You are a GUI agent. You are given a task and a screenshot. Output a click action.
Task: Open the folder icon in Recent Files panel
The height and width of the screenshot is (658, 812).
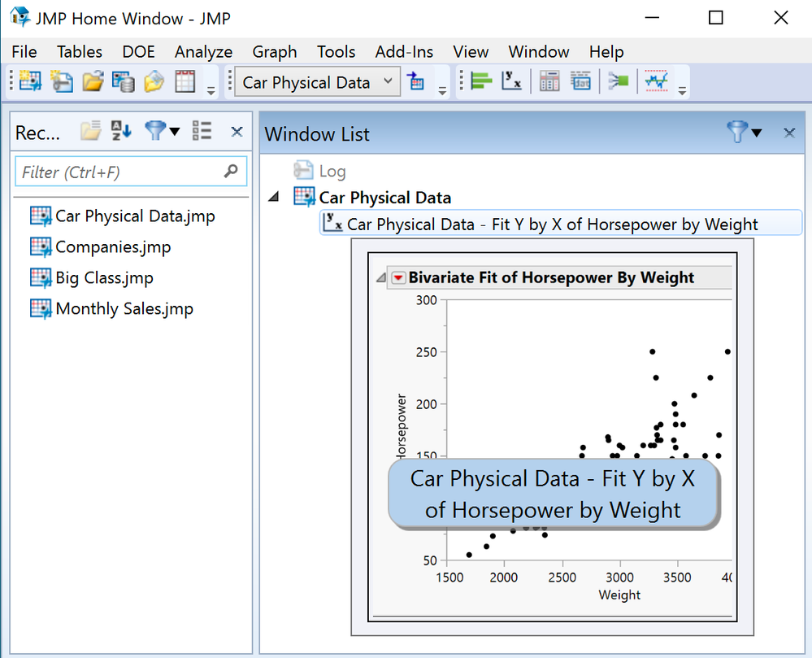(x=90, y=131)
